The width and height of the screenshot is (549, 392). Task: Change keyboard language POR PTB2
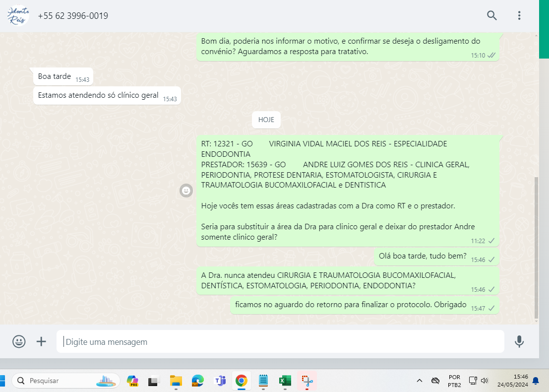click(454, 381)
